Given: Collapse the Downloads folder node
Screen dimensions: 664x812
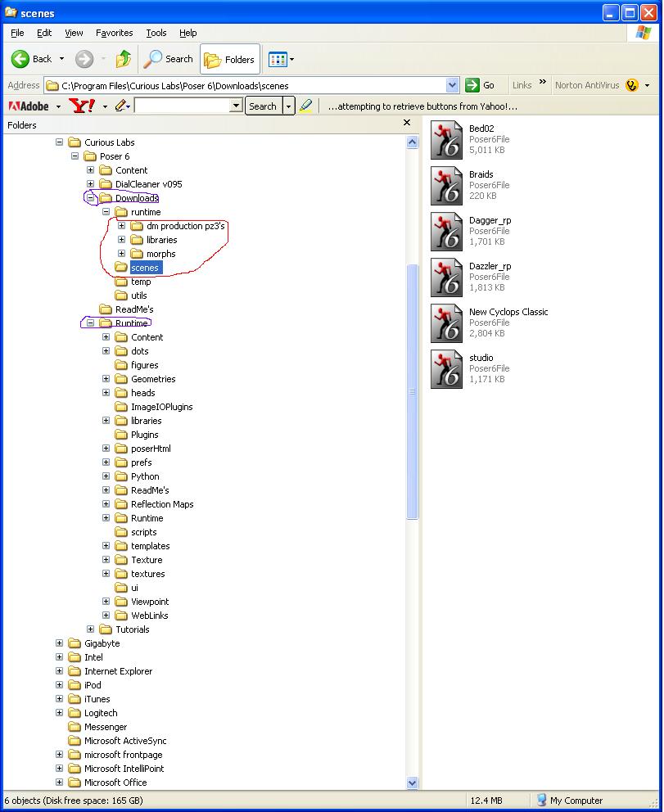Looking at the screenshot, I should click(x=90, y=198).
